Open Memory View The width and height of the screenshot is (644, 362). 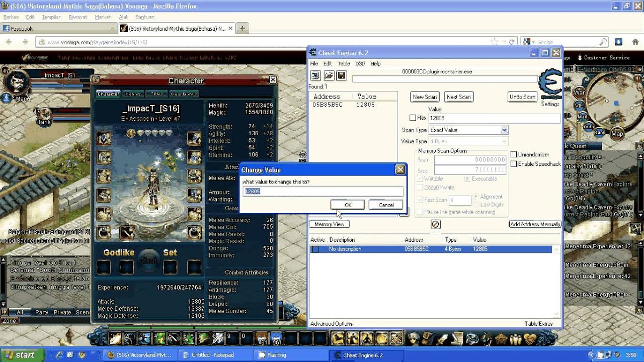330,224
